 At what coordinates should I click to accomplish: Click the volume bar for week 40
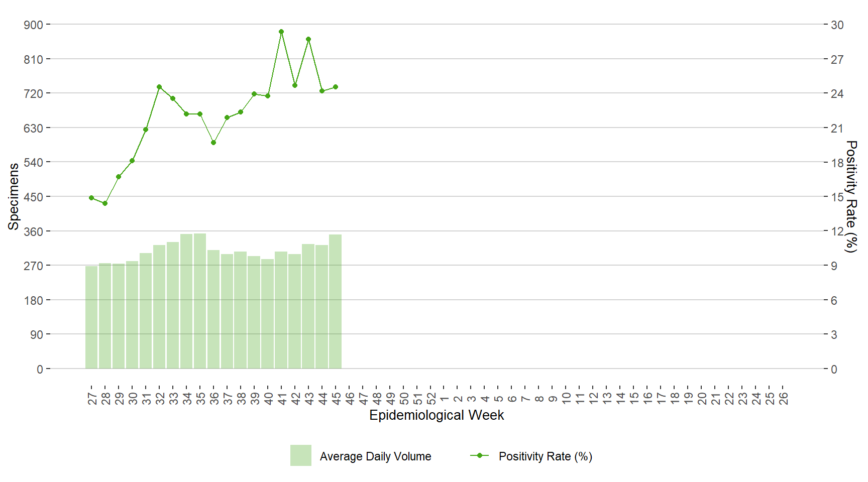[268, 314]
